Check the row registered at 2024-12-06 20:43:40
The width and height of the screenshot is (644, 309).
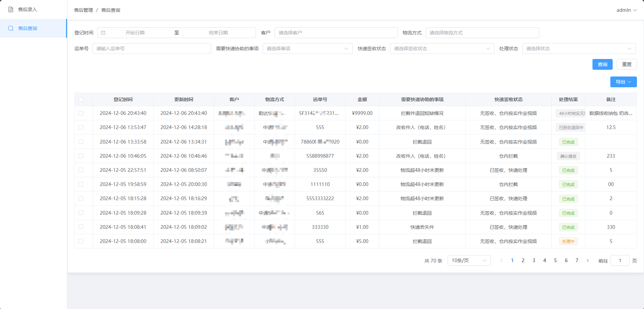pyautogui.click(x=81, y=113)
